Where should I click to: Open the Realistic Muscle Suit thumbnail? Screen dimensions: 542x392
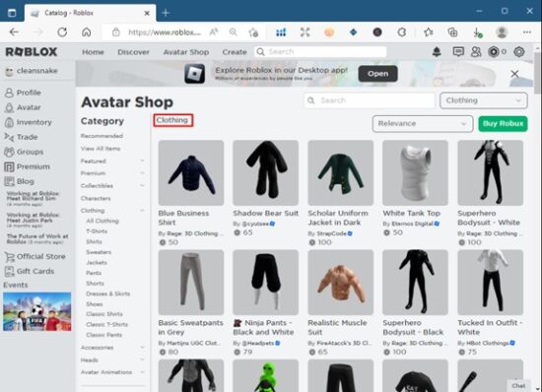[x=341, y=283]
